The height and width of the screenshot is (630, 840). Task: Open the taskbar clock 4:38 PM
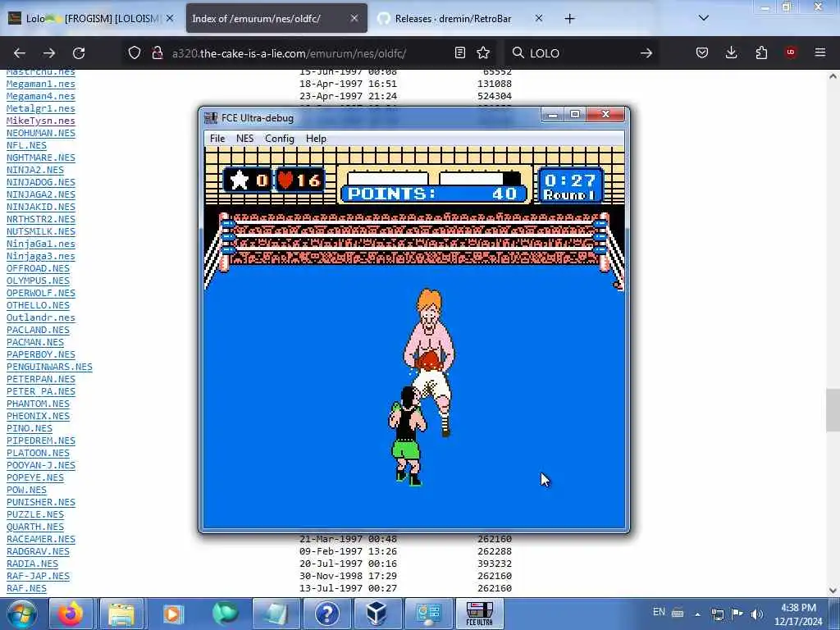point(798,614)
